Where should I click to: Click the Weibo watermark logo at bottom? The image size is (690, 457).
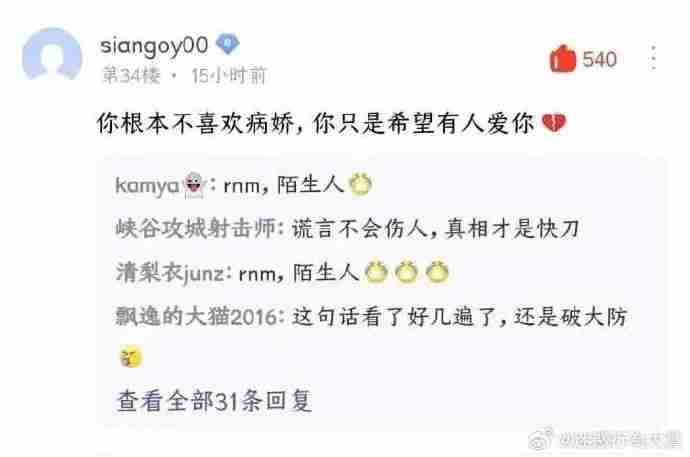(x=542, y=439)
